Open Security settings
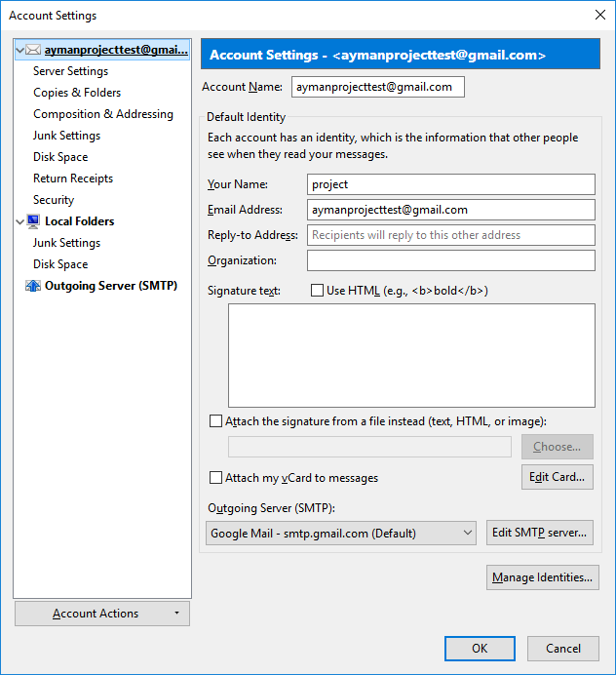616x675 pixels. 54,200
